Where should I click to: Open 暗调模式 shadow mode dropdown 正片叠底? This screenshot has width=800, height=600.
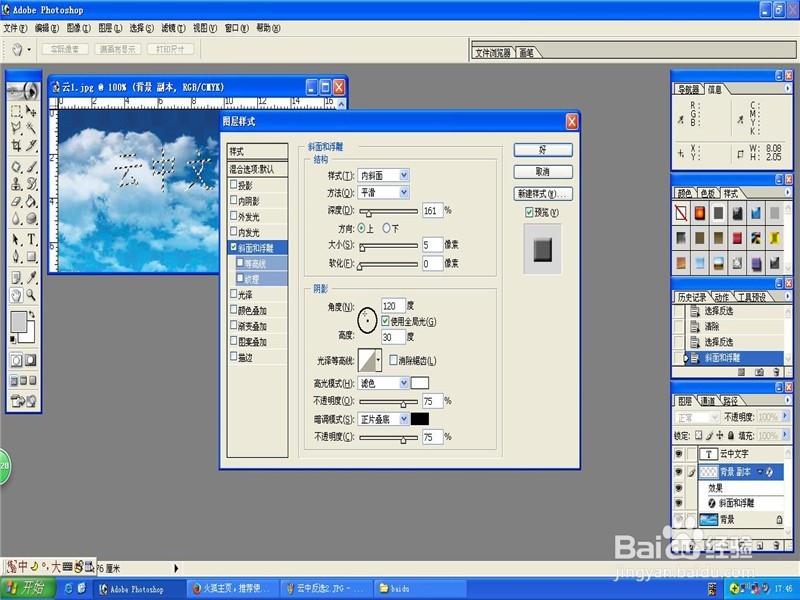[383, 419]
